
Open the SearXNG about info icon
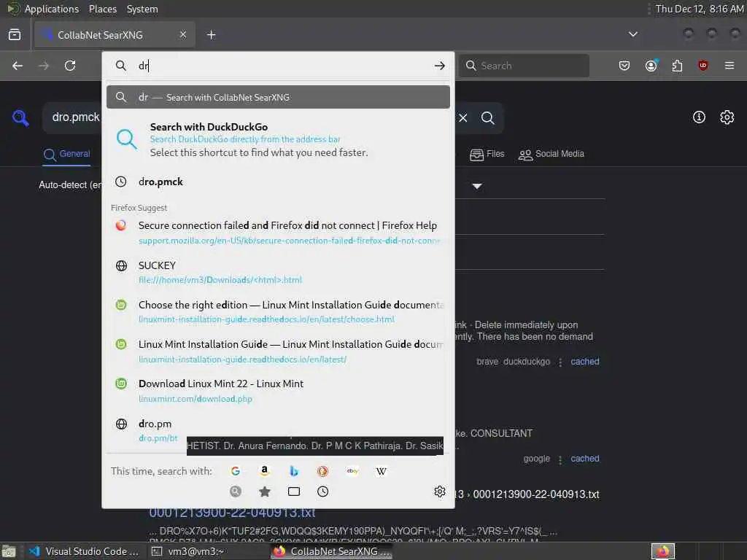pos(699,117)
